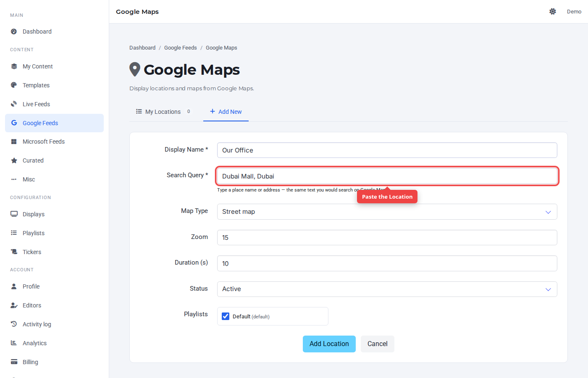
Task: Focus the Display Name input field
Action: 387,150
